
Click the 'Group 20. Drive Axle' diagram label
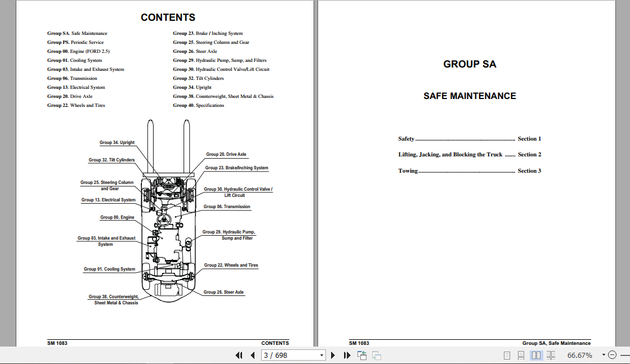click(226, 154)
